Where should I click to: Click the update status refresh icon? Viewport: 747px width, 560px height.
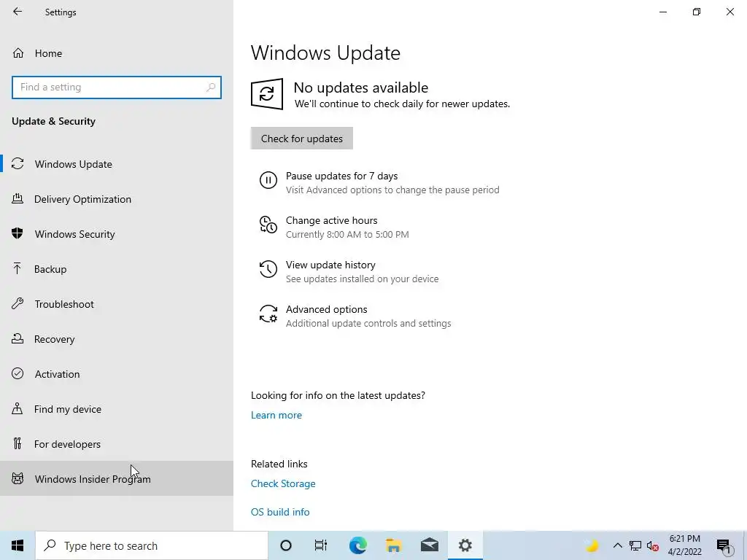[267, 94]
